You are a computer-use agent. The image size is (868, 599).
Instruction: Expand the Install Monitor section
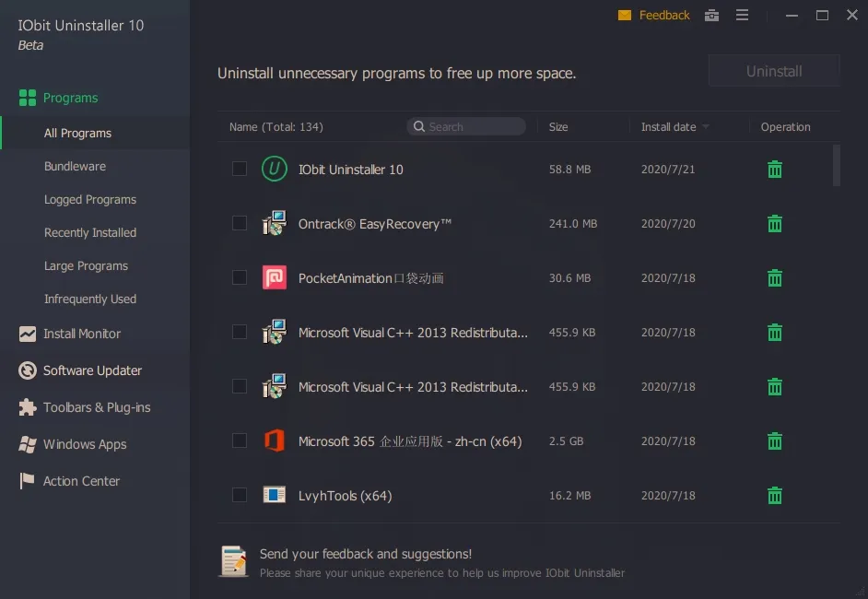82,334
